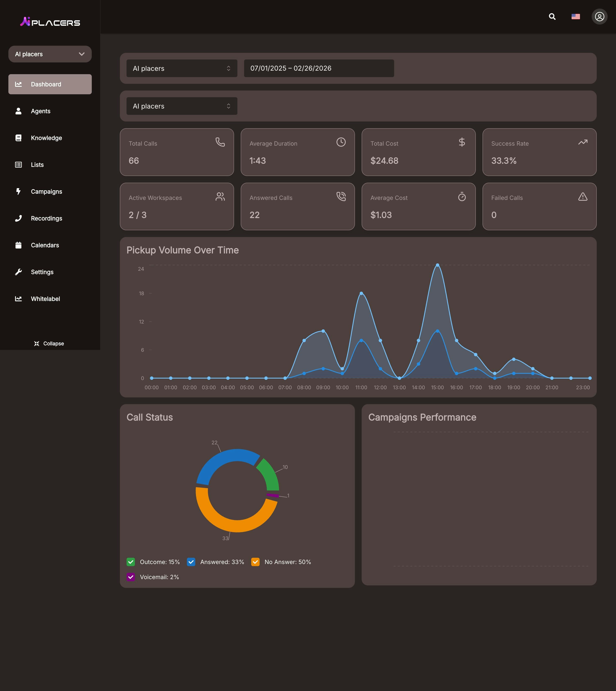Image resolution: width=616 pixels, height=691 pixels.
Task: Open the user profile avatar icon
Action: pyautogui.click(x=599, y=17)
